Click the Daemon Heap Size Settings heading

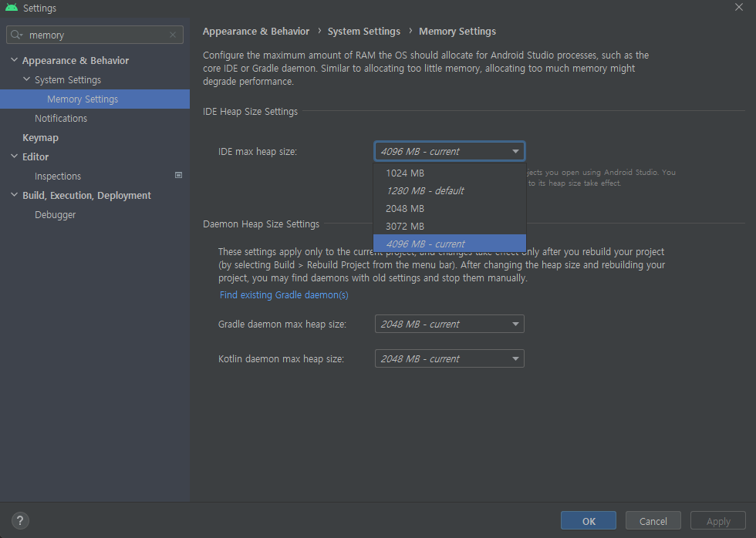click(261, 224)
